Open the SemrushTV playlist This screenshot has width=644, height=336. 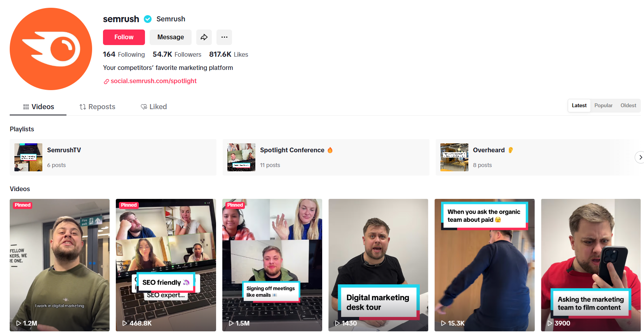(113, 157)
